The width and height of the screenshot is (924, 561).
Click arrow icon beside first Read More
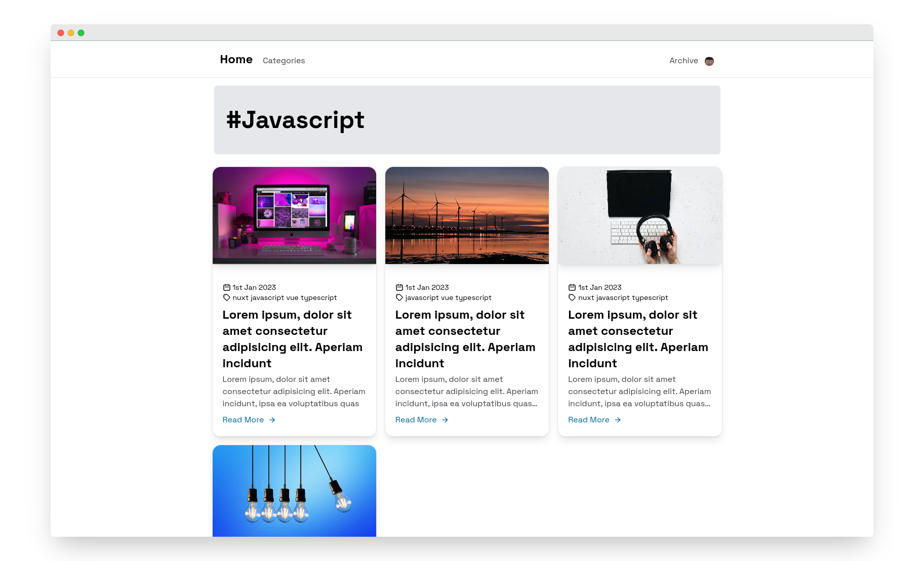(272, 420)
